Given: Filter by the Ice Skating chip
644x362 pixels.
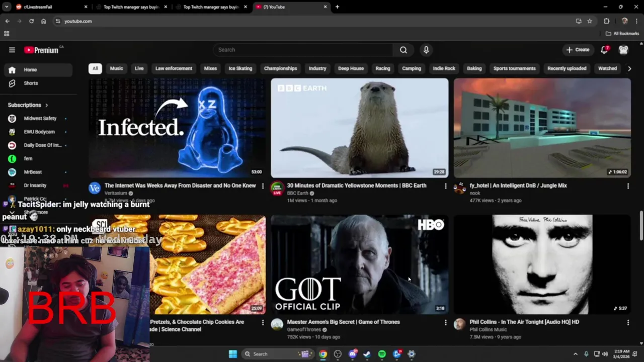Looking at the screenshot, I should click(x=240, y=68).
